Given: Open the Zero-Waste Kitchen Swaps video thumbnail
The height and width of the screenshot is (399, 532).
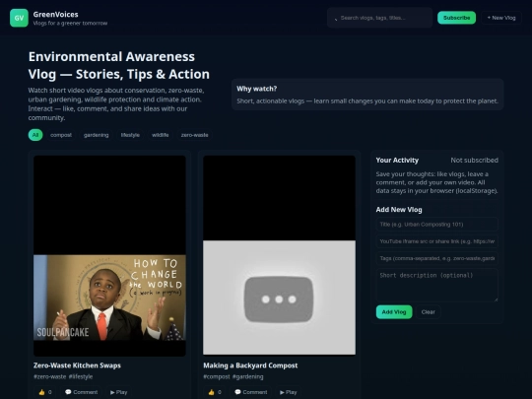Looking at the screenshot, I should pos(109,256).
